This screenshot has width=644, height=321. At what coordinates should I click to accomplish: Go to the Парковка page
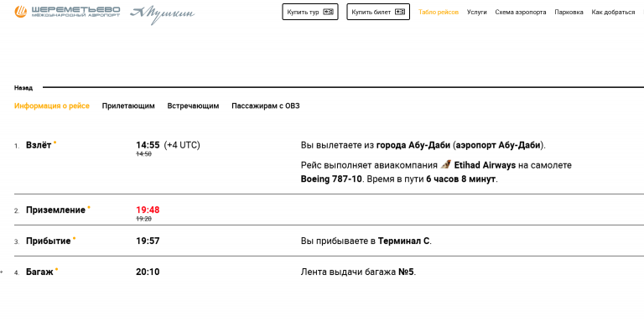(x=569, y=13)
